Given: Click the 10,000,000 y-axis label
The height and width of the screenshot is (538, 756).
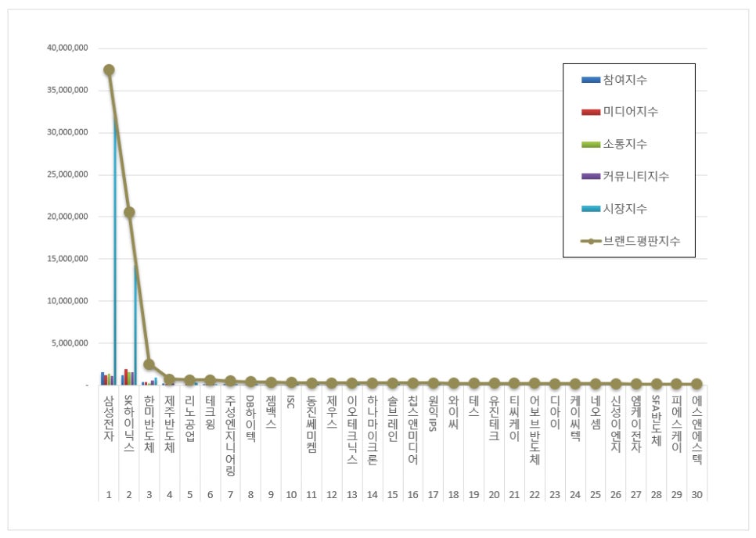Looking at the screenshot, I should (x=67, y=300).
